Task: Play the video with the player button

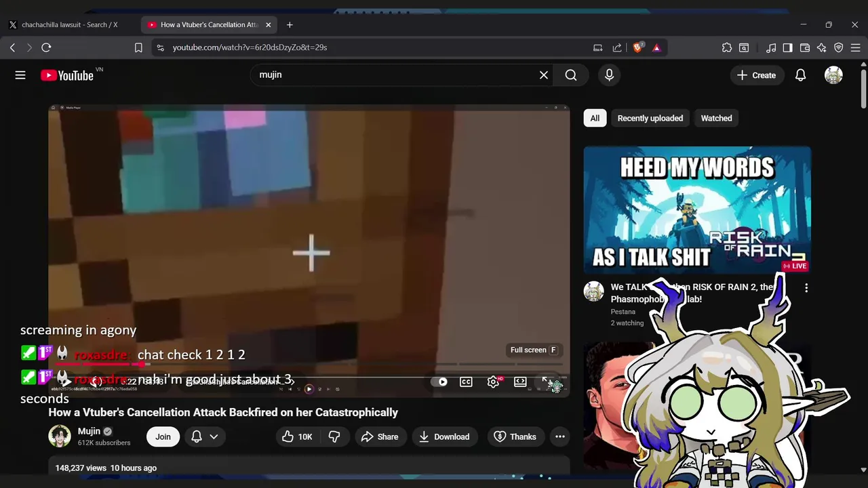Action: tap(68, 382)
